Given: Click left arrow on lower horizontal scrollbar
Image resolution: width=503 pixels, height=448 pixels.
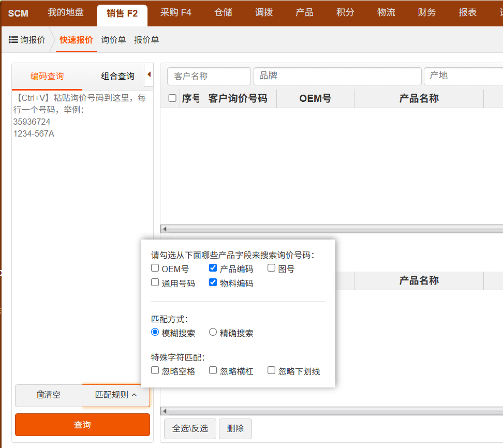Looking at the screenshot, I should coord(165,411).
